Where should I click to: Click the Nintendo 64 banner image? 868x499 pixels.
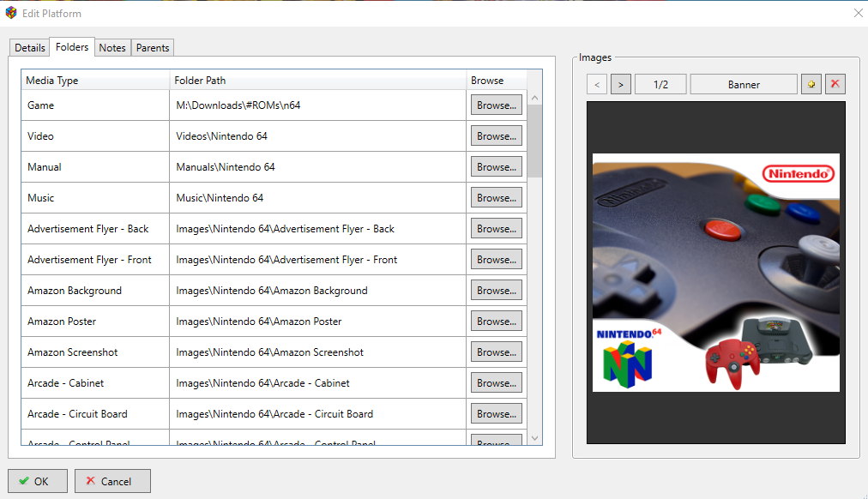[716, 273]
